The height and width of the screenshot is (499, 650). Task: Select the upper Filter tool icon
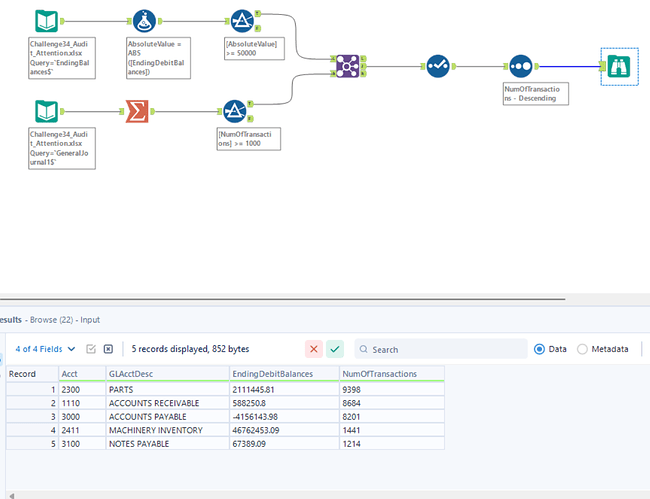click(242, 20)
